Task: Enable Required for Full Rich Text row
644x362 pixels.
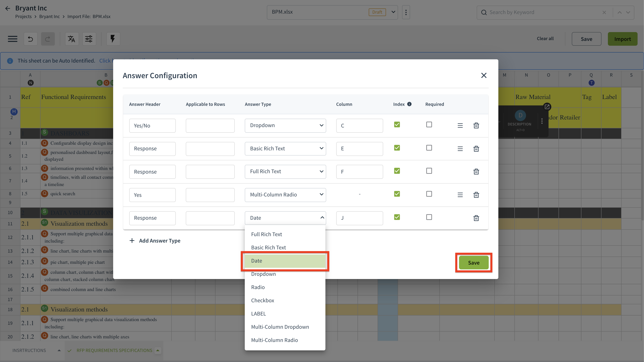Action: pyautogui.click(x=429, y=171)
